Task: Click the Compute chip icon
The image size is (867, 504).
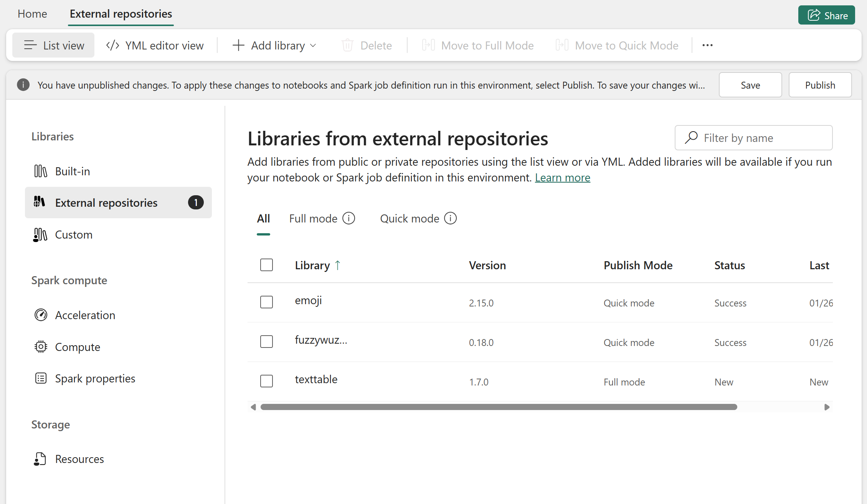Action: pyautogui.click(x=41, y=347)
